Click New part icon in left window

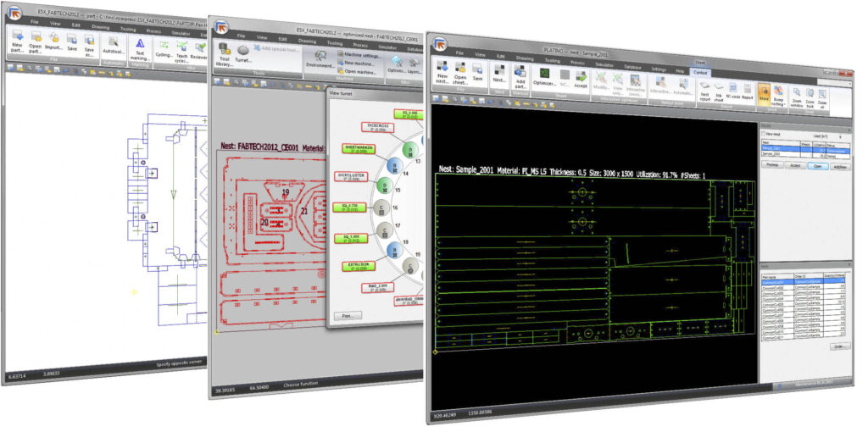(x=17, y=42)
